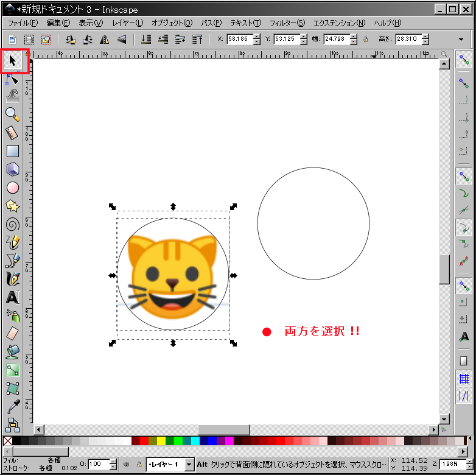Image resolution: width=476 pixels, height=475 pixels.
Task: Toggle layer visibility eye icon
Action: (x=126, y=465)
